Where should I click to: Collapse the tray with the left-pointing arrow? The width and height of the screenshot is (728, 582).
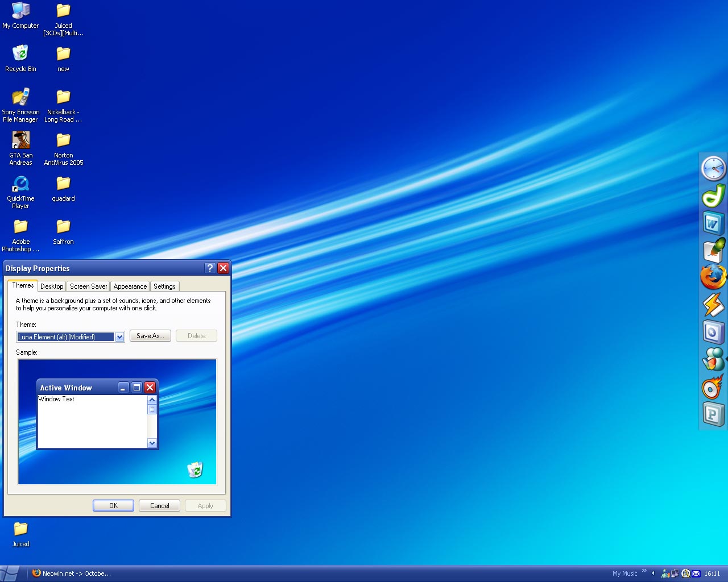[653, 573]
